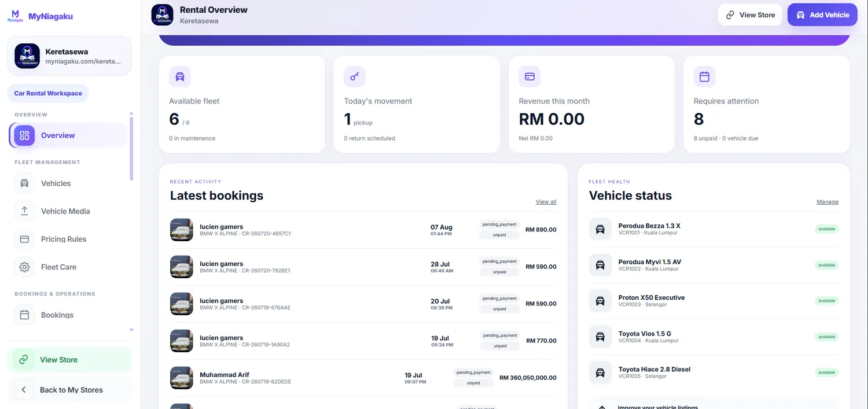Open Bookings in sidebar menu

(x=68, y=315)
